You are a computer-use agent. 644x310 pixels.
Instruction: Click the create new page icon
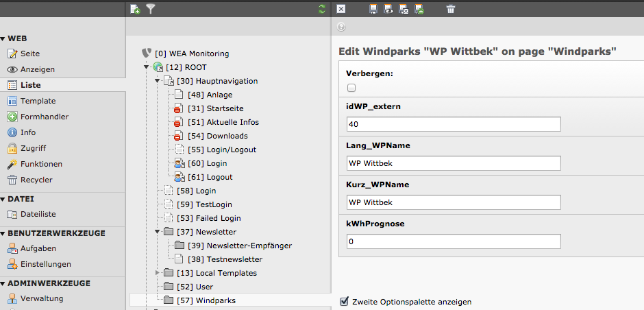135,9
